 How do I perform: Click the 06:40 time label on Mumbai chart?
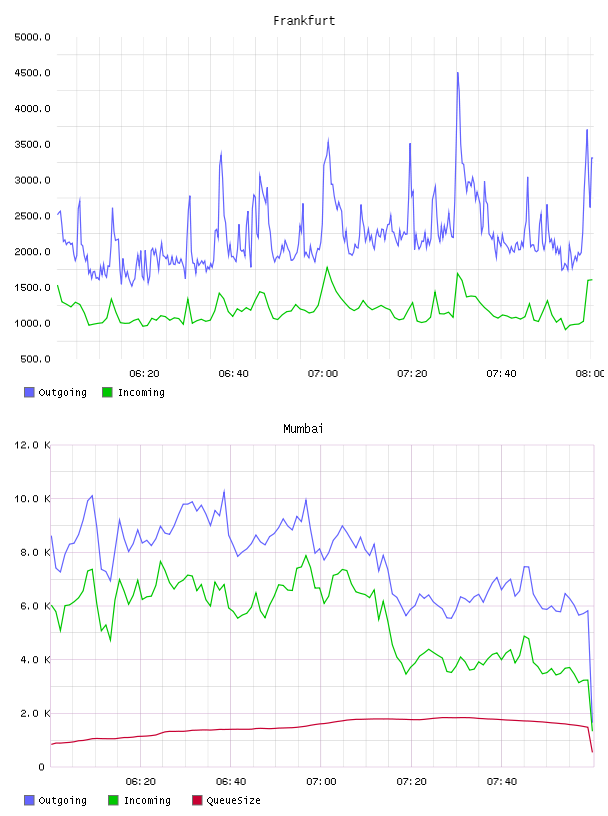231,782
